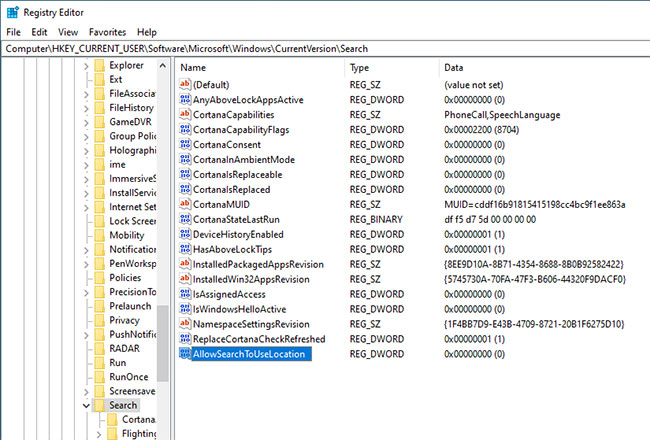The image size is (650, 440).
Task: Click the CortanaIsReplaceable DWORD icon
Action: pyautogui.click(x=185, y=174)
